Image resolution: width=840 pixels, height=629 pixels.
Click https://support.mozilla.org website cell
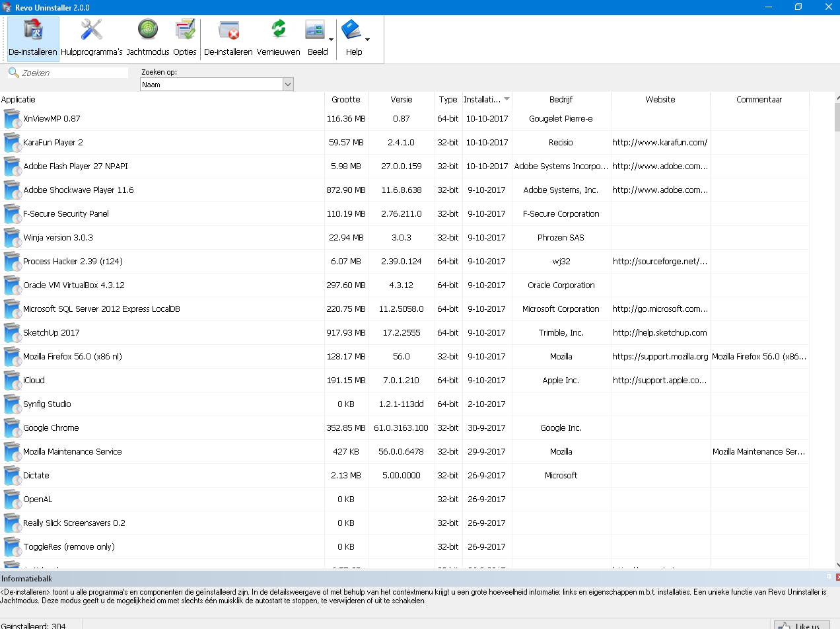click(660, 356)
